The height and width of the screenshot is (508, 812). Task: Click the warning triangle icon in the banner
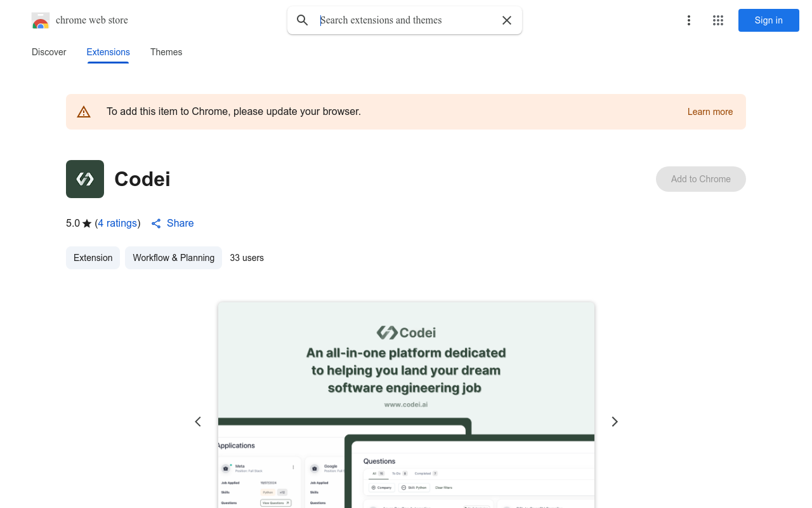coord(84,112)
